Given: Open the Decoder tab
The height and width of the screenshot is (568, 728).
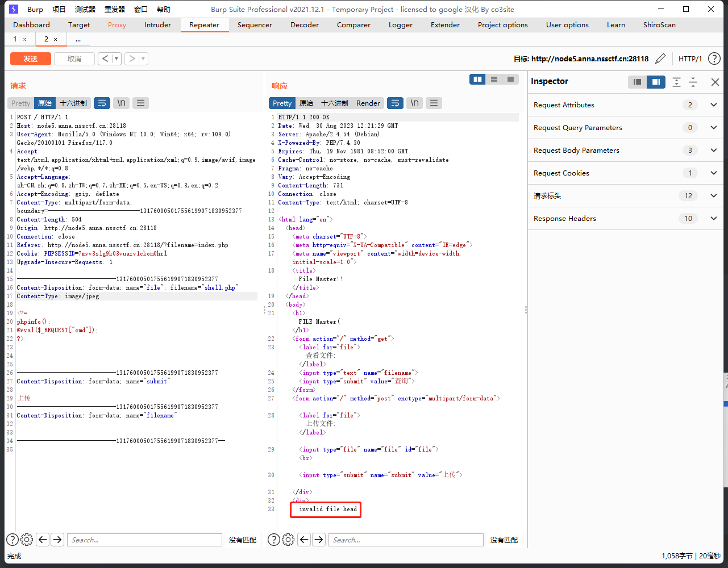Looking at the screenshot, I should click(x=305, y=25).
